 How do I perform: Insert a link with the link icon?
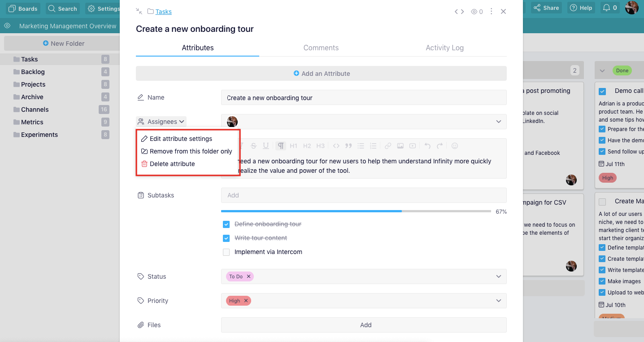388,146
